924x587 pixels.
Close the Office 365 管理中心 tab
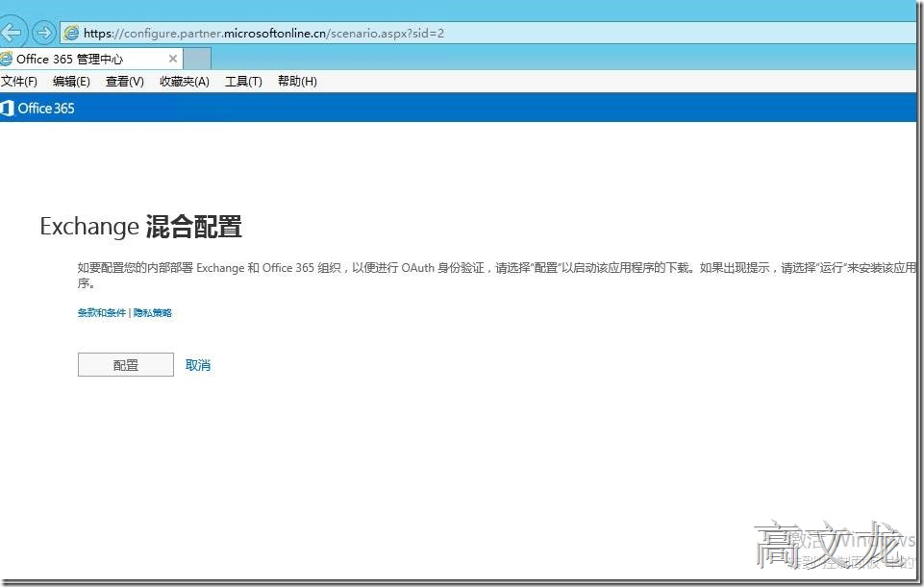173,59
